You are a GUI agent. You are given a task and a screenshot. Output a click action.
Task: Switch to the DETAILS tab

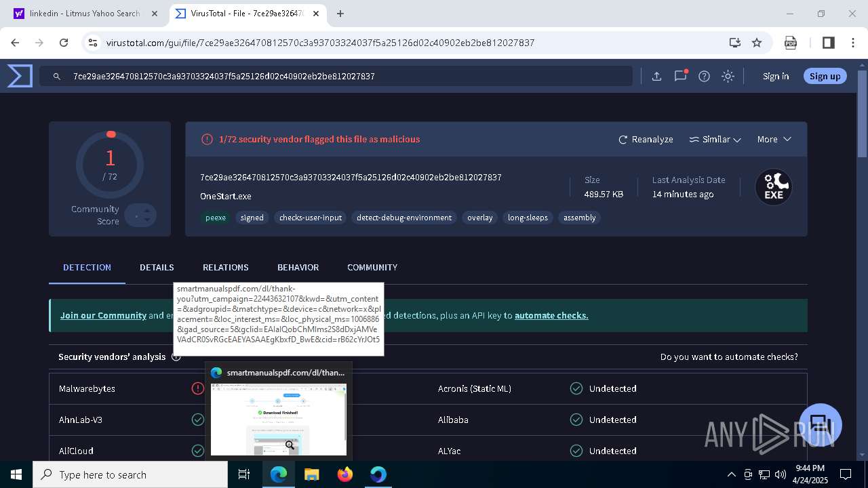click(157, 267)
